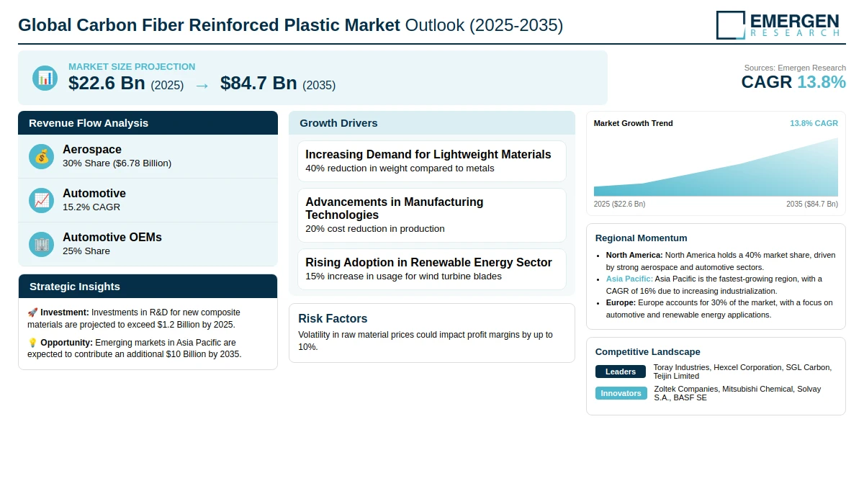Click the Market Growth Trend area chart

click(x=716, y=168)
